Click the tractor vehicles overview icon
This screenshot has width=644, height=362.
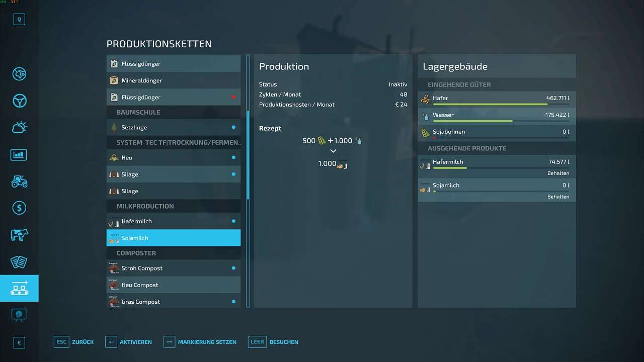(19, 181)
